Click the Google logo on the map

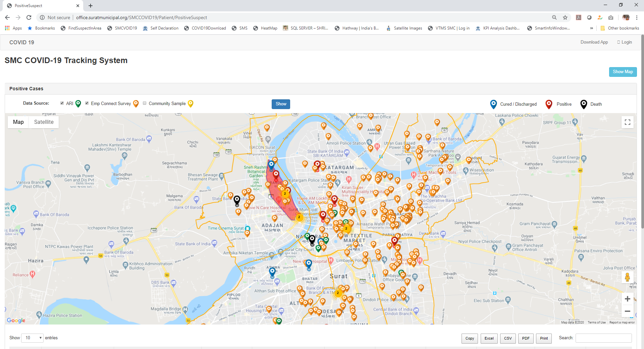coord(16,320)
